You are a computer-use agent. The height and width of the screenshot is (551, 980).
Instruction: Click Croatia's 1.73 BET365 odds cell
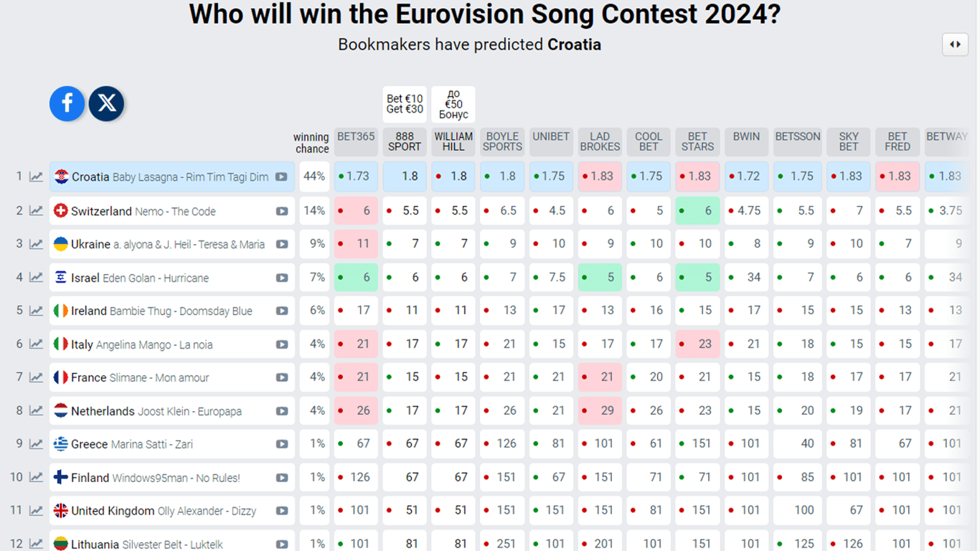pos(355,176)
